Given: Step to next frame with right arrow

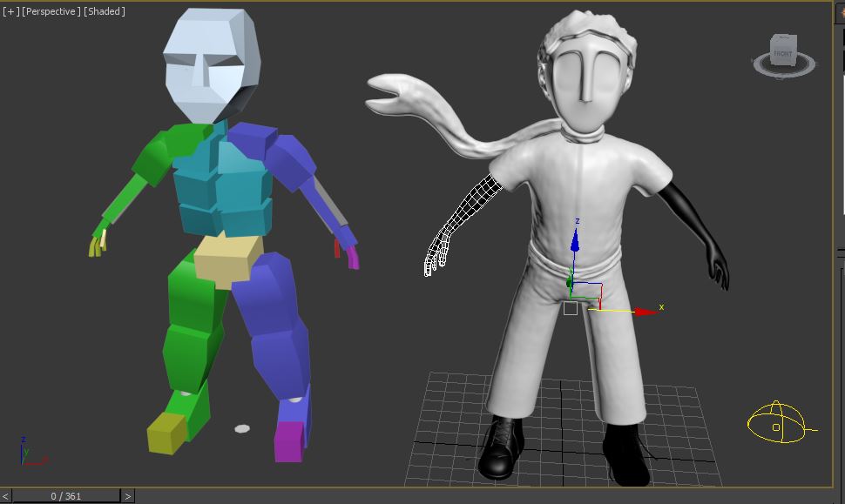Looking at the screenshot, I should pos(127,496).
